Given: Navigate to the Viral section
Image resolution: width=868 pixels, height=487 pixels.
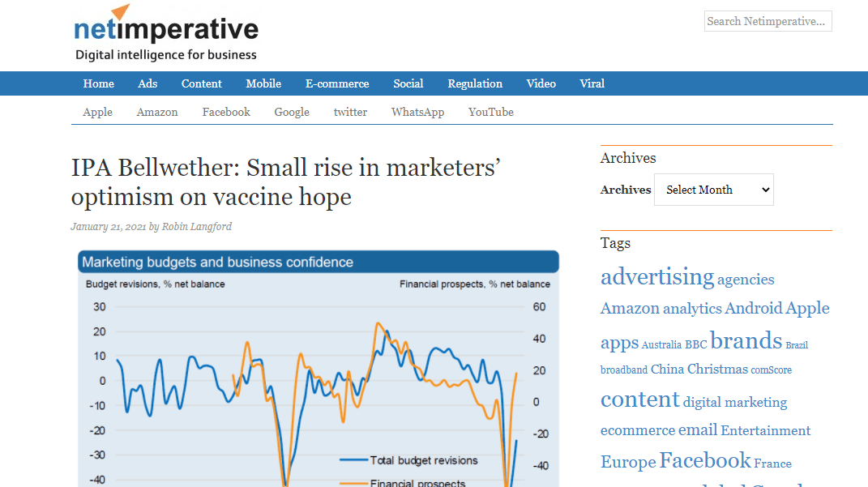Looking at the screenshot, I should [x=592, y=83].
